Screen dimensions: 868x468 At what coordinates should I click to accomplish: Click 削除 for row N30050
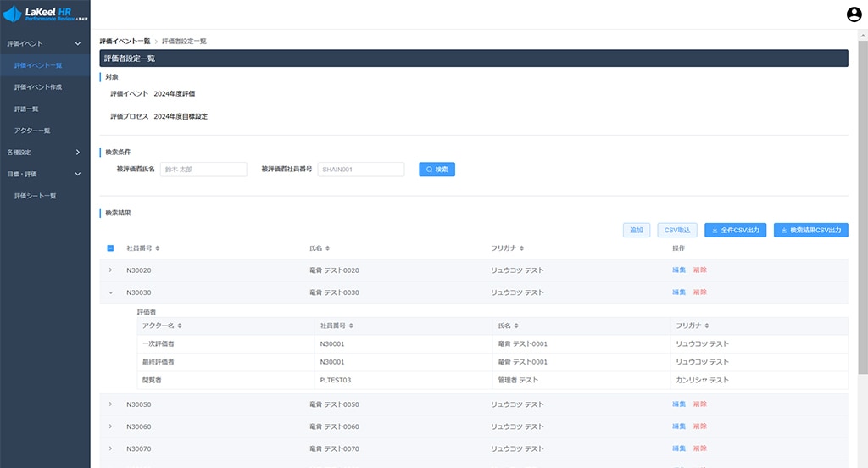pos(699,404)
